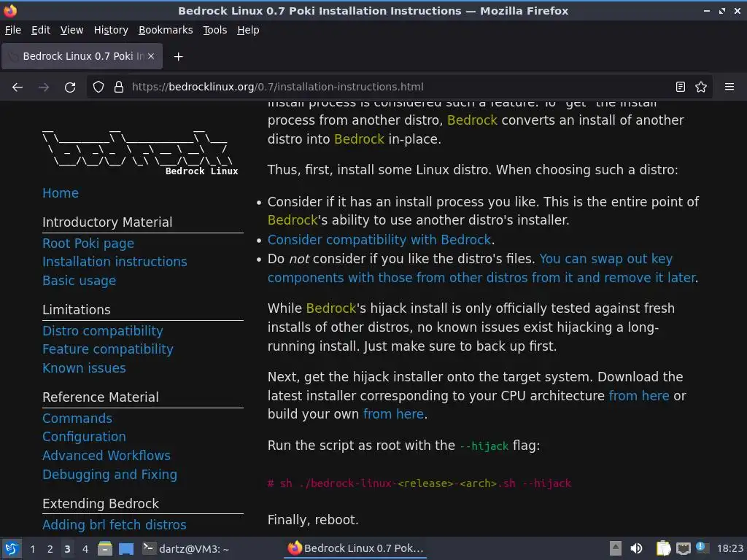Open the LXQt start menu bird icon

click(x=12, y=548)
